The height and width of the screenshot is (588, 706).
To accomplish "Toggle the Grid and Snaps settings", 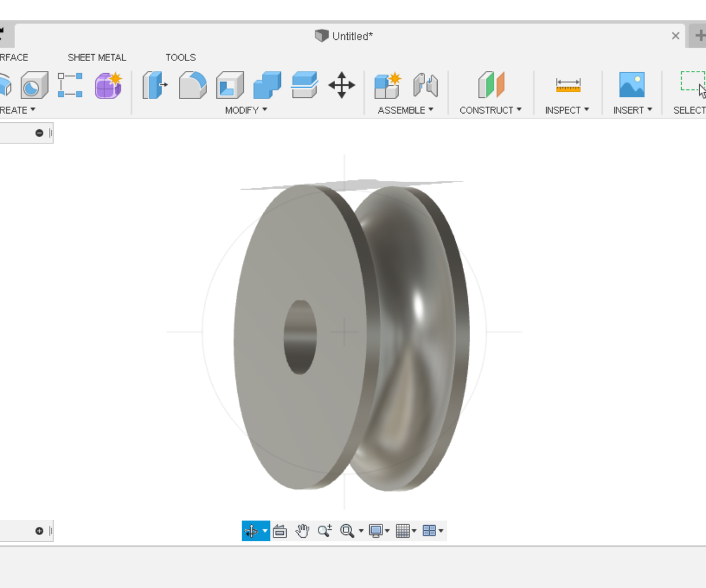I will click(404, 530).
